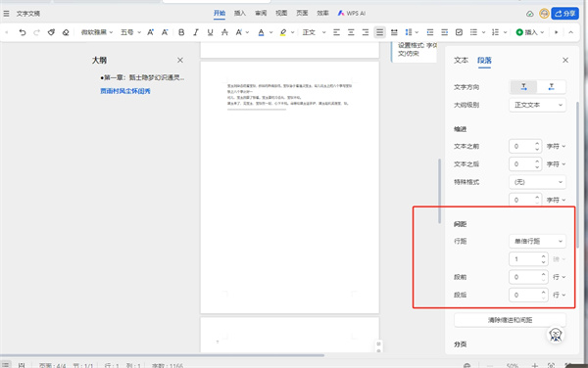Screen dimensions: 588x368
Task: Open the 行距 单倍行距 dropdown
Action: 537,241
